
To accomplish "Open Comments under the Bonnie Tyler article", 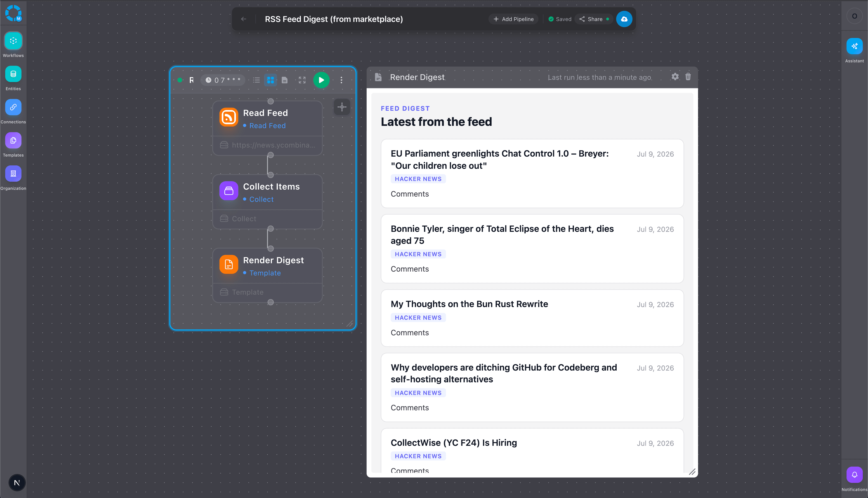I will click(410, 269).
